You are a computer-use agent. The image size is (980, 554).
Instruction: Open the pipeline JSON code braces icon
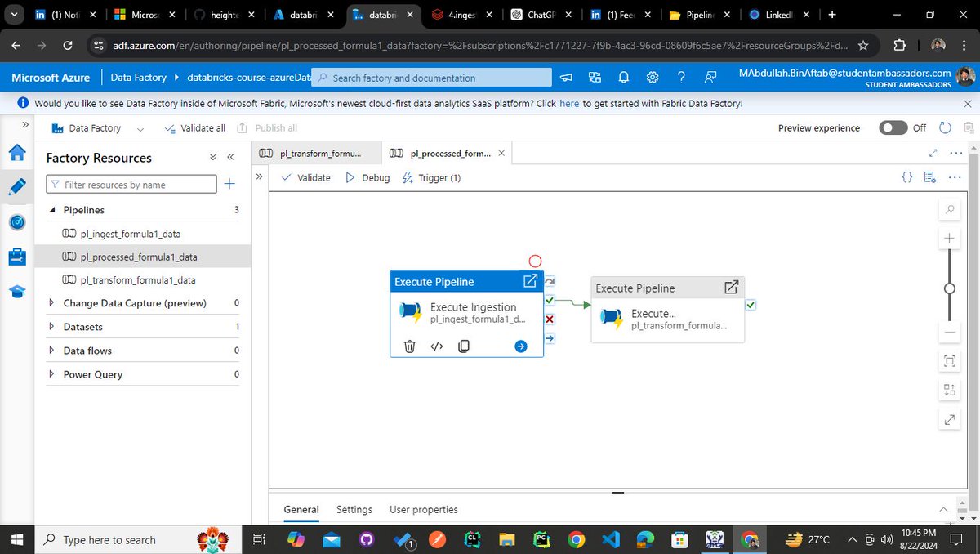tap(907, 177)
